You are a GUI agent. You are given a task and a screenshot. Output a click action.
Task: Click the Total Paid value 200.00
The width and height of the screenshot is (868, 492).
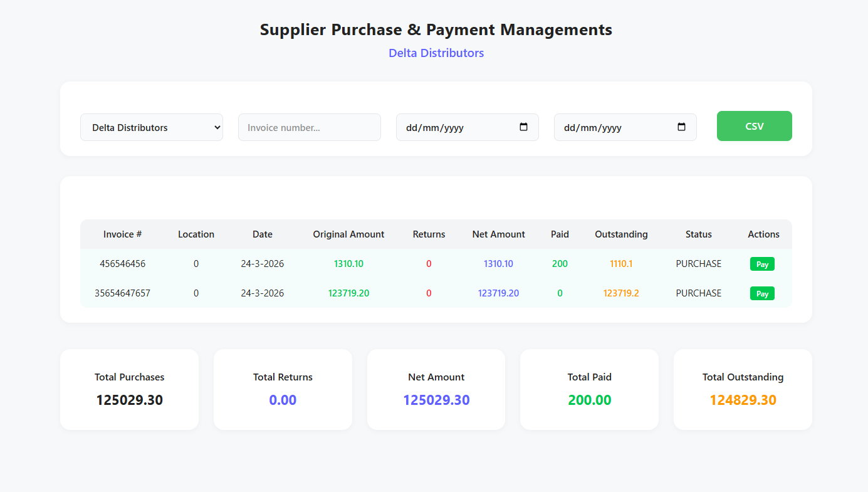(x=590, y=400)
